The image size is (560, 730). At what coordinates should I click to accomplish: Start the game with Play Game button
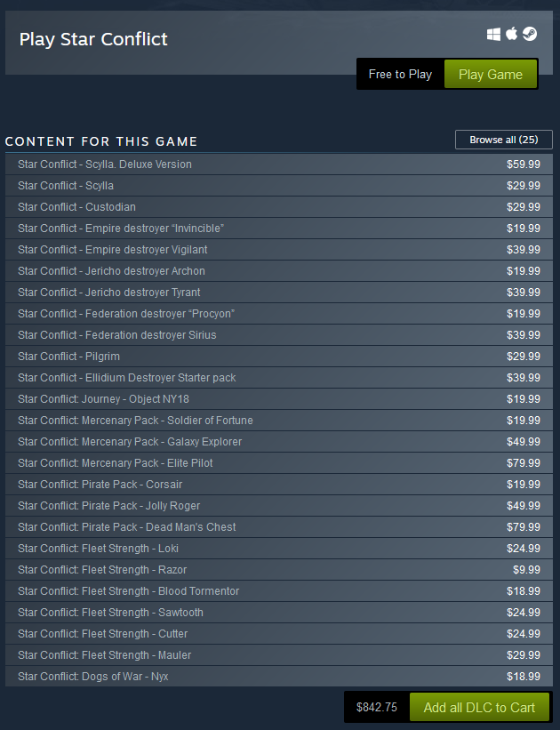pyautogui.click(x=491, y=74)
